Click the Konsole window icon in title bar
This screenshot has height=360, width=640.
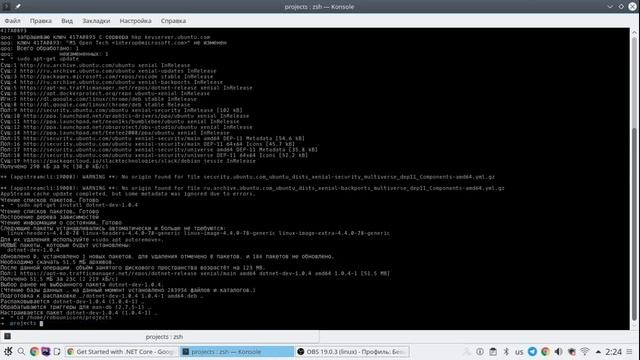pos(6,7)
